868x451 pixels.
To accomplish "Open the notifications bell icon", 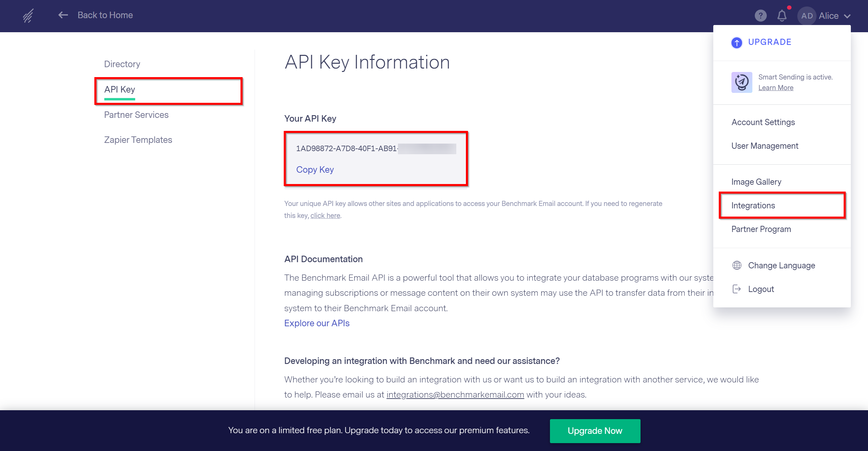I will pos(782,15).
